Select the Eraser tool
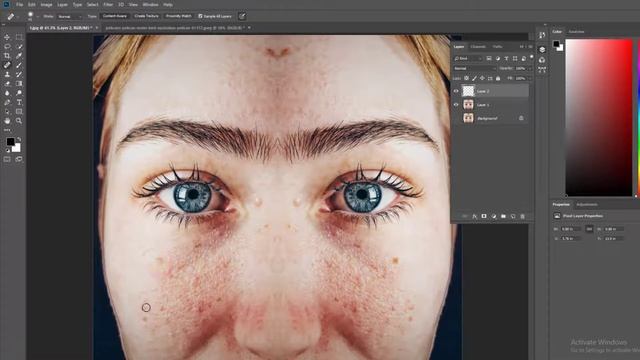The image size is (640, 360). click(7, 84)
